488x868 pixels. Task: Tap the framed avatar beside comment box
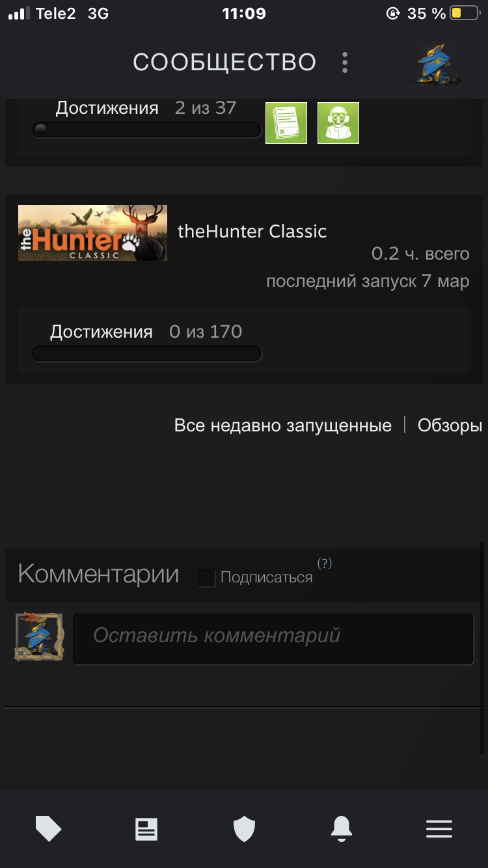click(39, 636)
